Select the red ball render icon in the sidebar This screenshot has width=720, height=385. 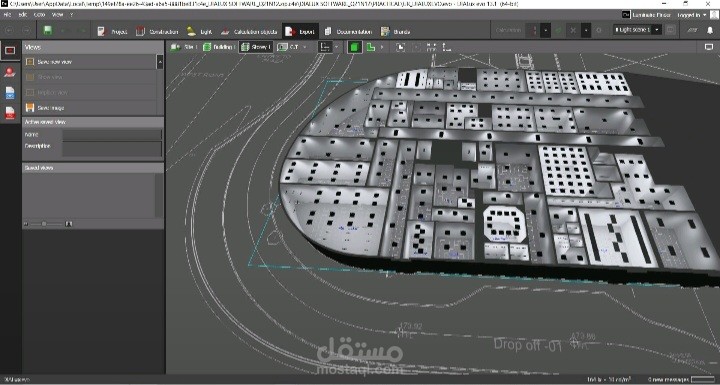(10, 72)
